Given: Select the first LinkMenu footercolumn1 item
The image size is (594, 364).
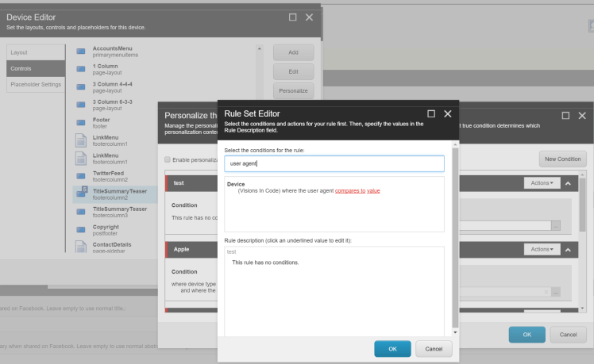Looking at the screenshot, I should 115,140.
